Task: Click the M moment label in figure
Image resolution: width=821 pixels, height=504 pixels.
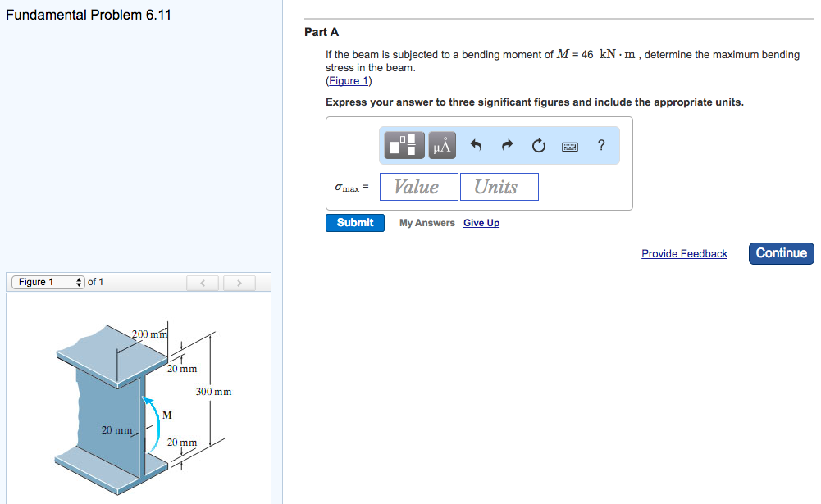Action: [167, 415]
